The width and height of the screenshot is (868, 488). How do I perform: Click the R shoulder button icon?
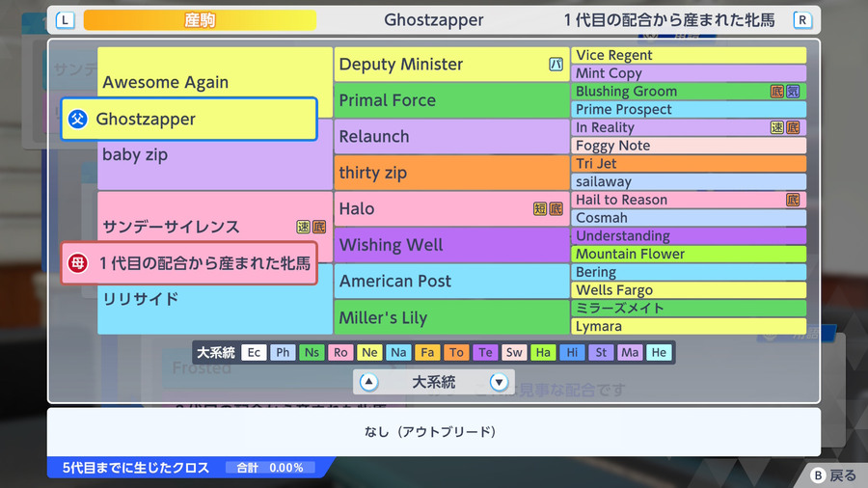pyautogui.click(x=802, y=20)
